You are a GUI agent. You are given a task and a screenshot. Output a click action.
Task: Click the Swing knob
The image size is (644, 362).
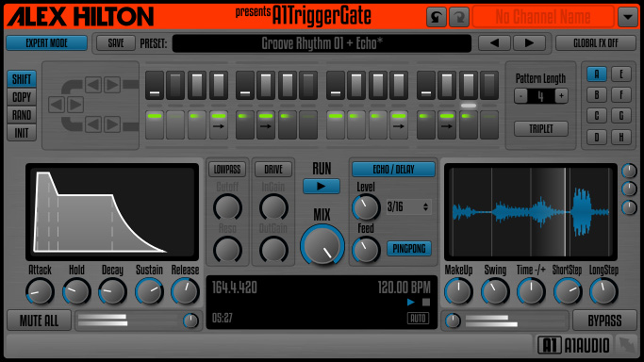(495, 292)
